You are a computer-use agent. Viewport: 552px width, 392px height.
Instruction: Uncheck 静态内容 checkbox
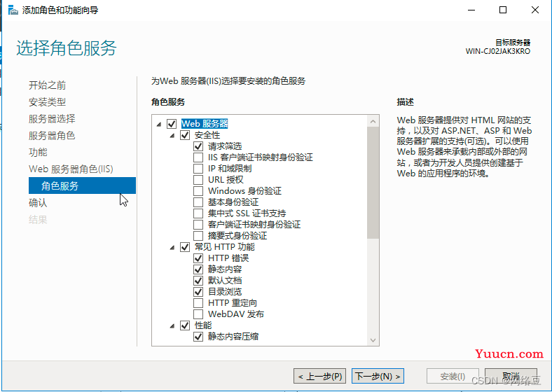(x=198, y=269)
